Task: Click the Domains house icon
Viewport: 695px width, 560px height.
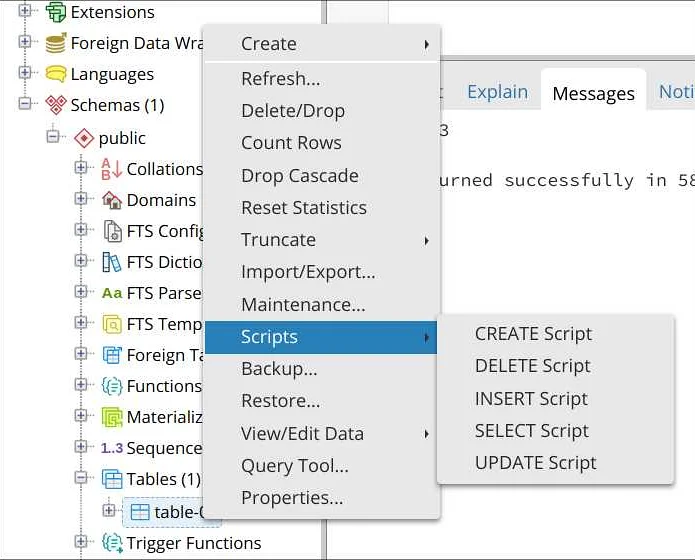Action: (112, 200)
